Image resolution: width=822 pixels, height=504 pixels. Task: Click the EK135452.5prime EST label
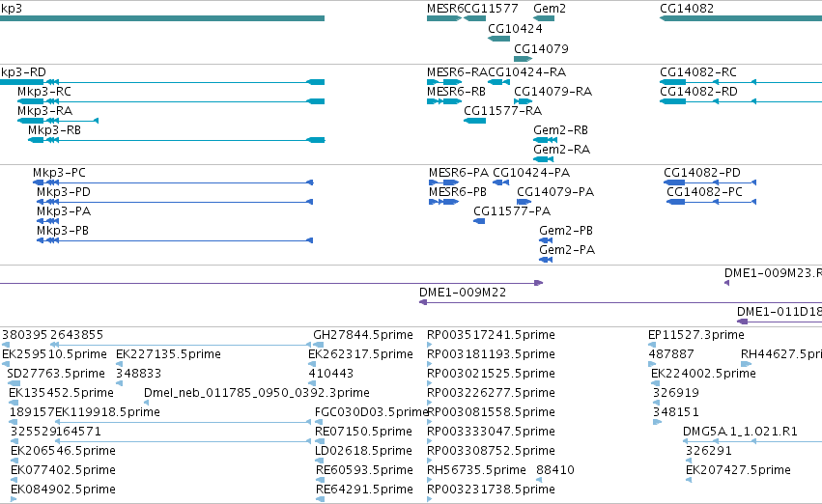click(x=61, y=394)
